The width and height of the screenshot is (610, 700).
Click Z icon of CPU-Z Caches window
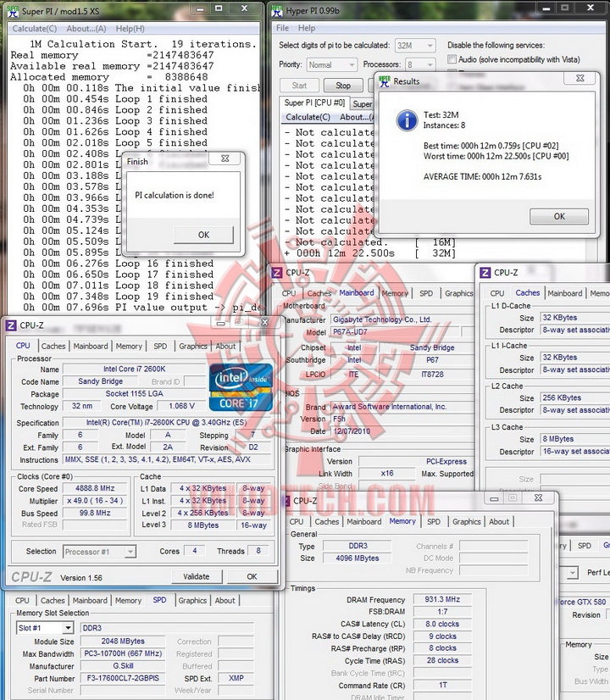[x=485, y=272]
